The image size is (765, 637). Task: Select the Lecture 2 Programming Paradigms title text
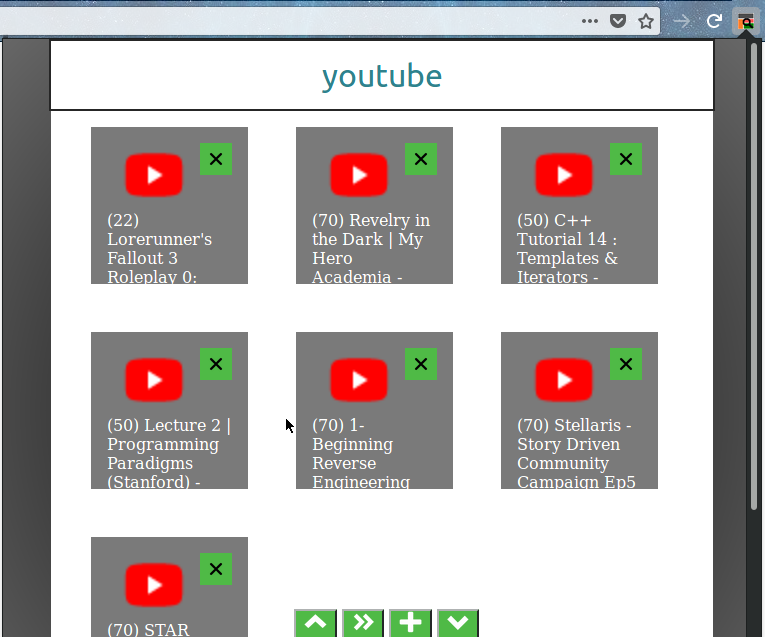[x=169, y=453]
